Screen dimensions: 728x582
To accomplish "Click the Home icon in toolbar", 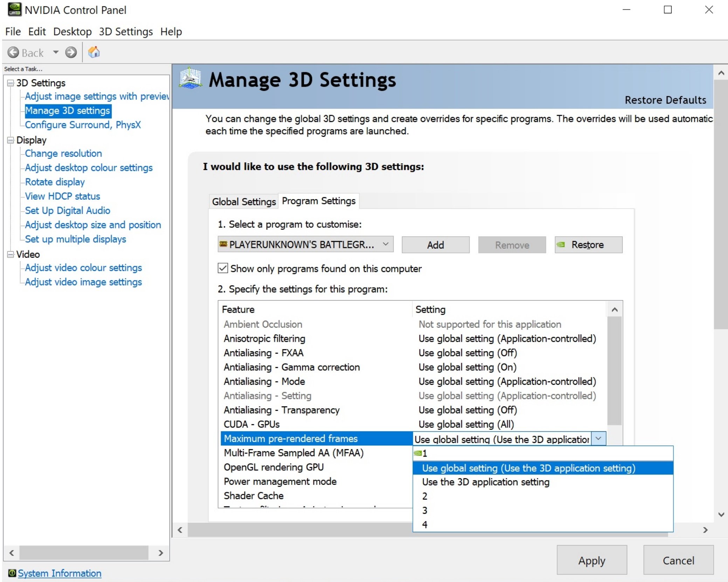I will 93,52.
